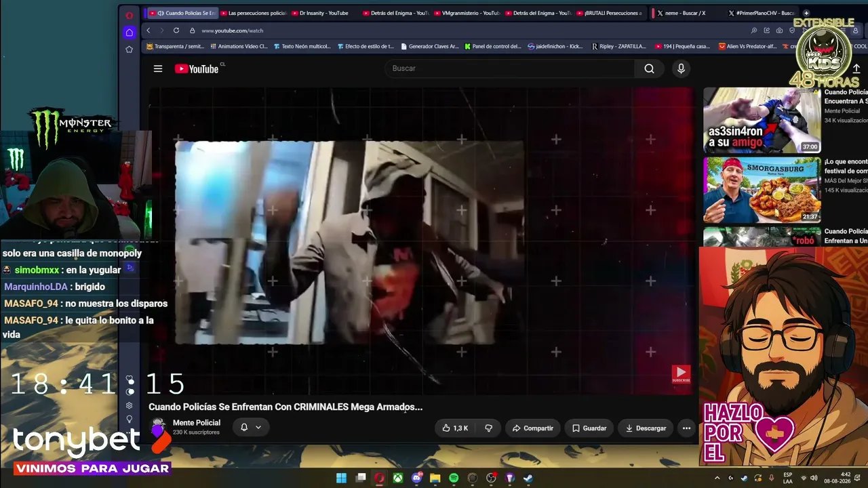Switch to the Dr Insanity - YouTube tab
This screenshot has width=868, height=488.
(323, 13)
